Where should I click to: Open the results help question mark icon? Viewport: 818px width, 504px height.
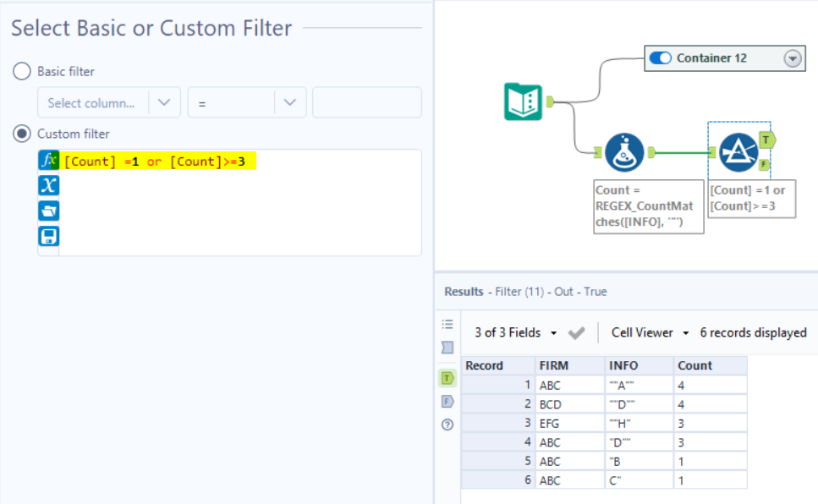click(x=447, y=425)
